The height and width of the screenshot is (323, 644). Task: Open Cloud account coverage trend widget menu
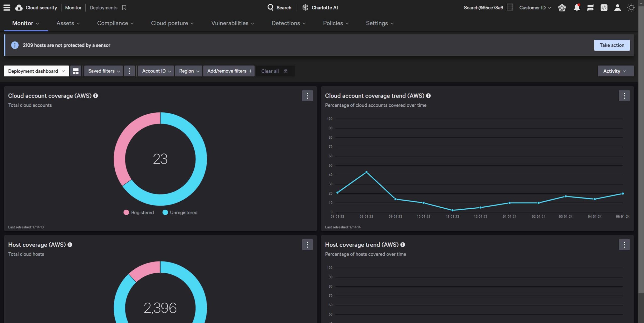point(624,96)
